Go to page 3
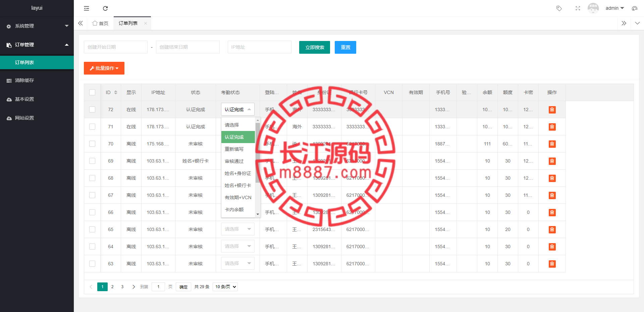 click(122, 287)
